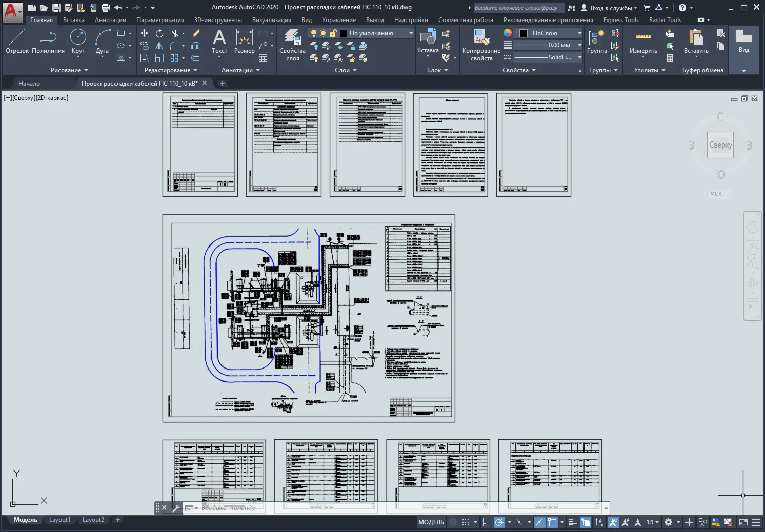Viewport: 765px width, 532px height.
Task: Choose the Trim scissors tool
Action: click(x=175, y=33)
